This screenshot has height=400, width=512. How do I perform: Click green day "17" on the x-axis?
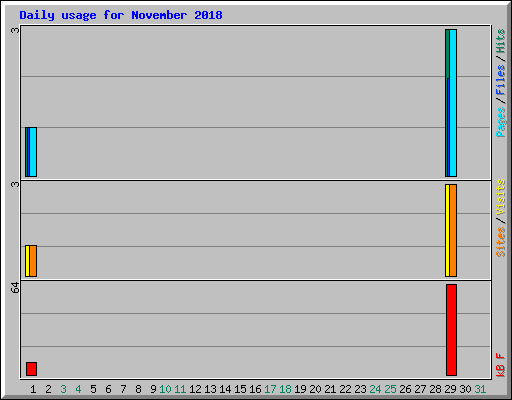coord(270,389)
